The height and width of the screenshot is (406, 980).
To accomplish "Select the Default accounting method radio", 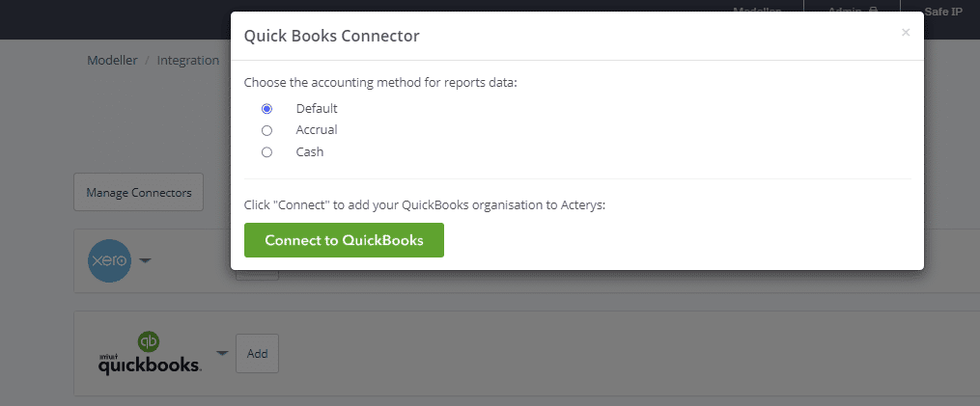I will 267,108.
